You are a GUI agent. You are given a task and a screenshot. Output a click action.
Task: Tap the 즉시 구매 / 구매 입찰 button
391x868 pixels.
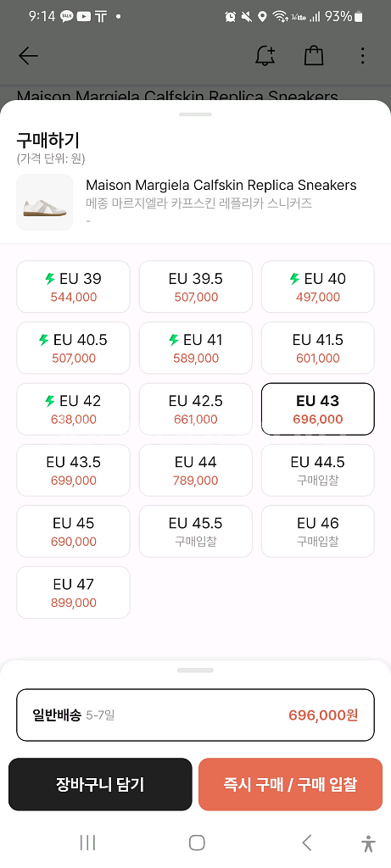point(290,784)
